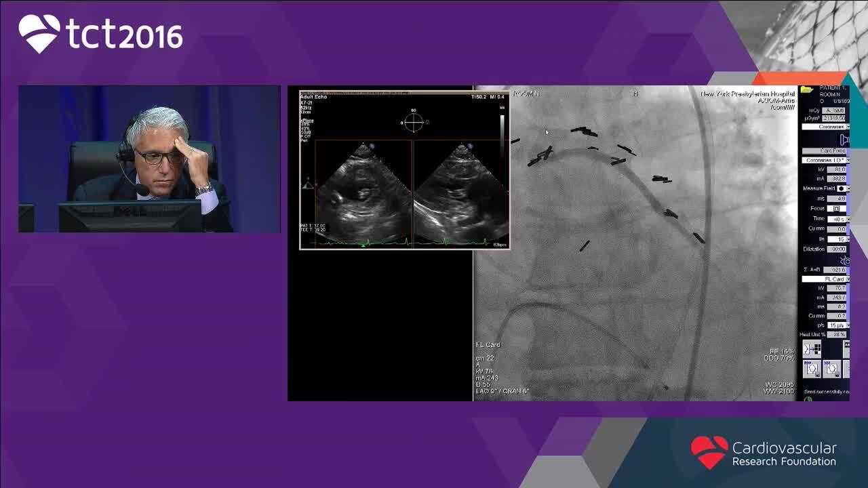Click the ms value field under Measure Field
Screen dimensions: 868x488
point(836,199)
